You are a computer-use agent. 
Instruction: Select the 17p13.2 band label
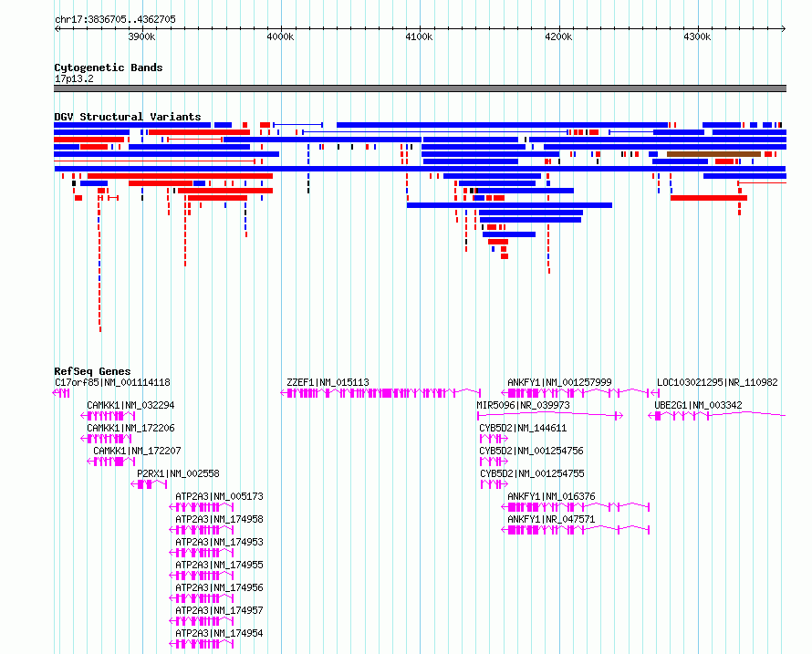[74, 78]
